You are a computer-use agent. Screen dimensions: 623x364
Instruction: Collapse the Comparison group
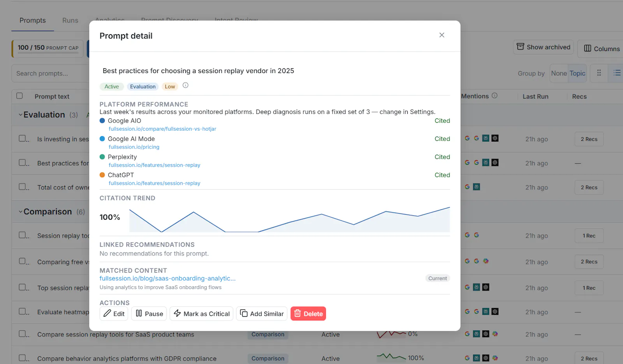pos(21,212)
